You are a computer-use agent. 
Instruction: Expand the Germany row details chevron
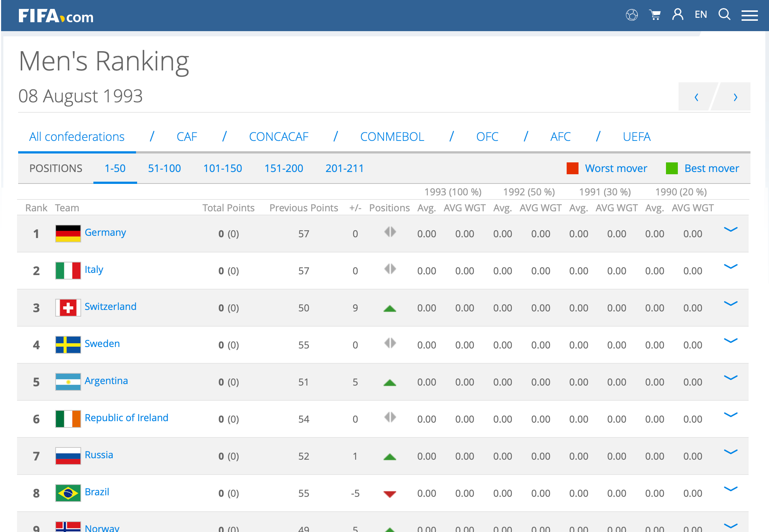[x=730, y=229]
